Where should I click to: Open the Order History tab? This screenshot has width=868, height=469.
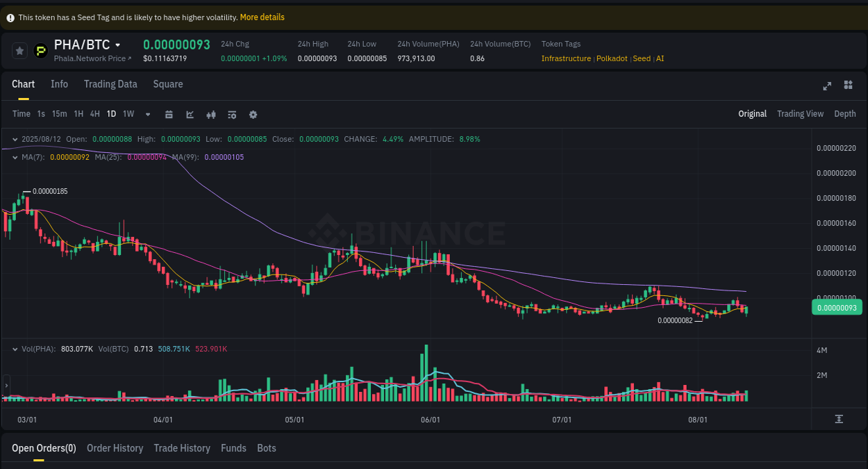click(x=115, y=448)
